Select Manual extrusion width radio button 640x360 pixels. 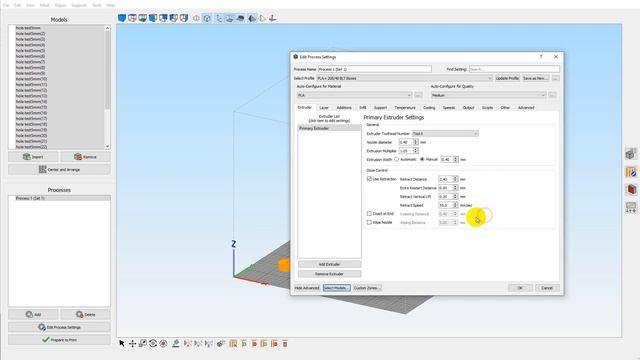point(422,159)
